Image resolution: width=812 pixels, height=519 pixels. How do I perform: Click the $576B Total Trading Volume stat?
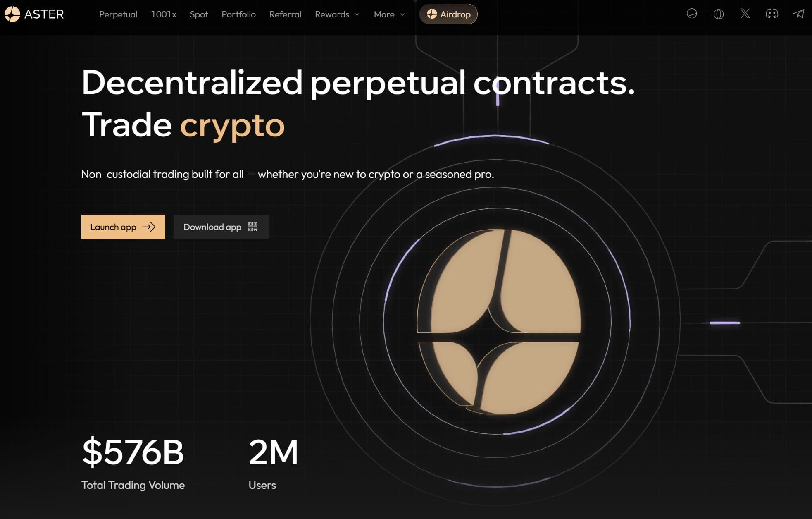pyautogui.click(x=133, y=452)
